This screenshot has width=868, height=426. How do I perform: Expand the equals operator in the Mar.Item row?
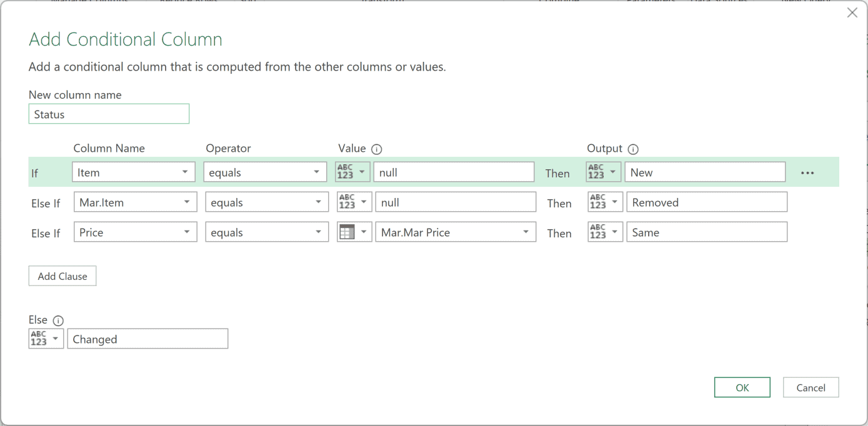tap(267, 202)
